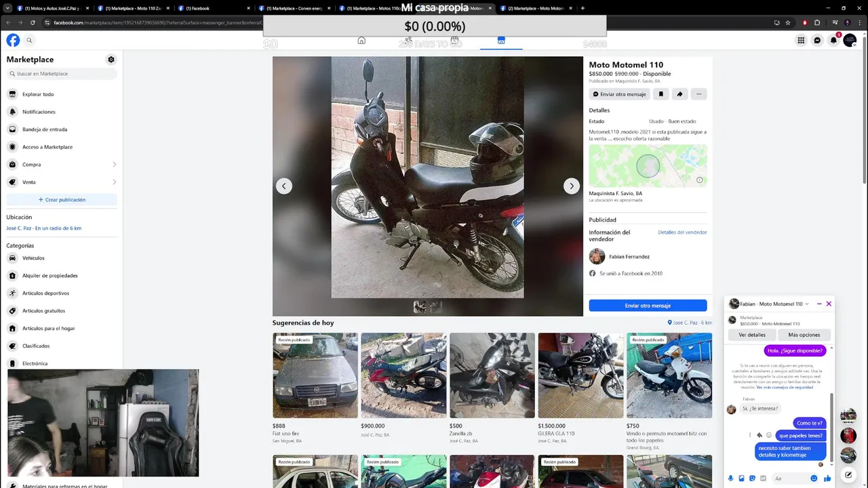868x488 pixels.
Task: Go to Facebook home icon in top nav
Action: 361,41
